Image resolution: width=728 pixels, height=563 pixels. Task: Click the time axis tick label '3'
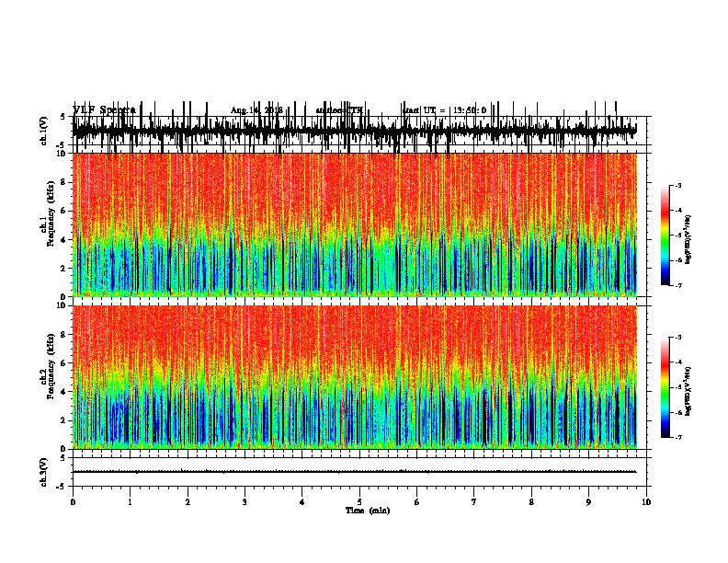click(x=245, y=502)
